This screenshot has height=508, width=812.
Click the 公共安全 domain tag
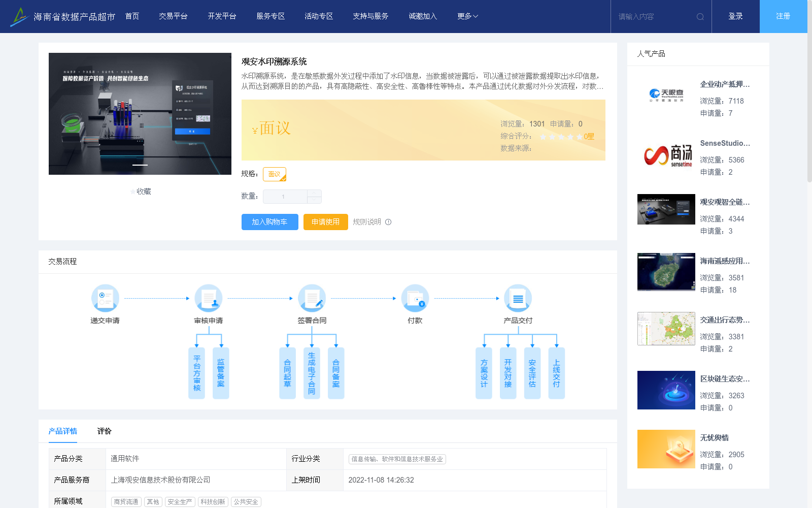pyautogui.click(x=246, y=502)
